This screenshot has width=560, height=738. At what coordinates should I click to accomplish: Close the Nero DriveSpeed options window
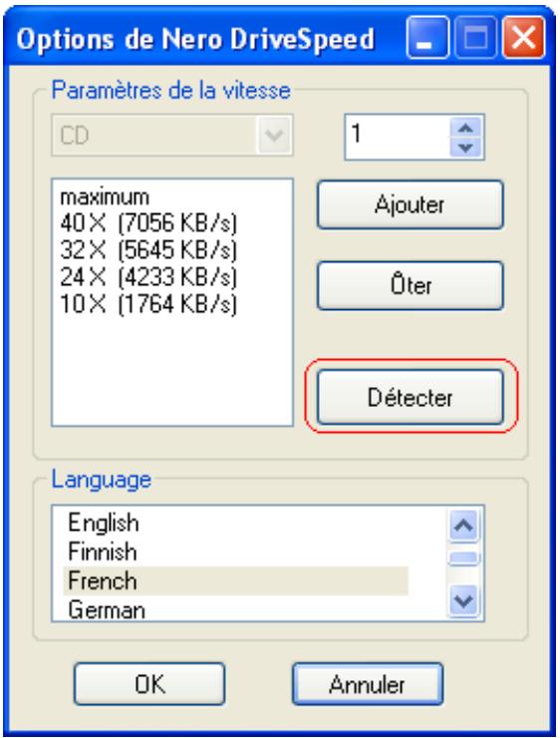[x=524, y=37]
